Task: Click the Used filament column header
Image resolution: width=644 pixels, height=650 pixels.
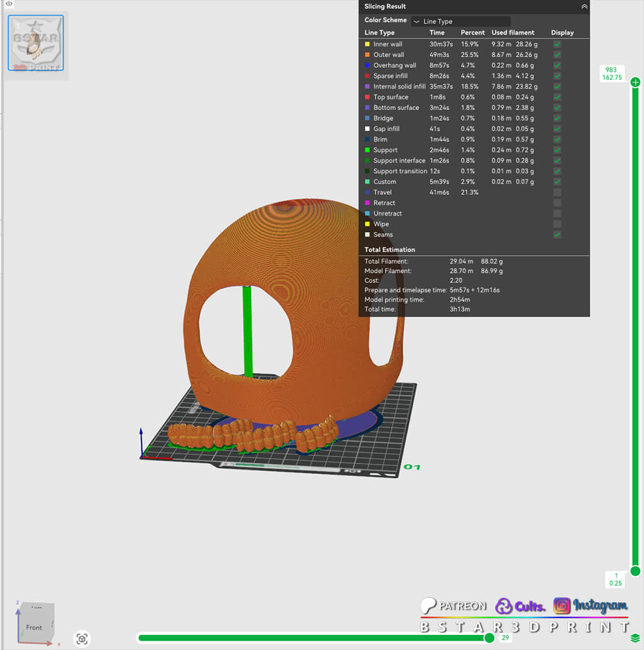Action: tap(513, 32)
